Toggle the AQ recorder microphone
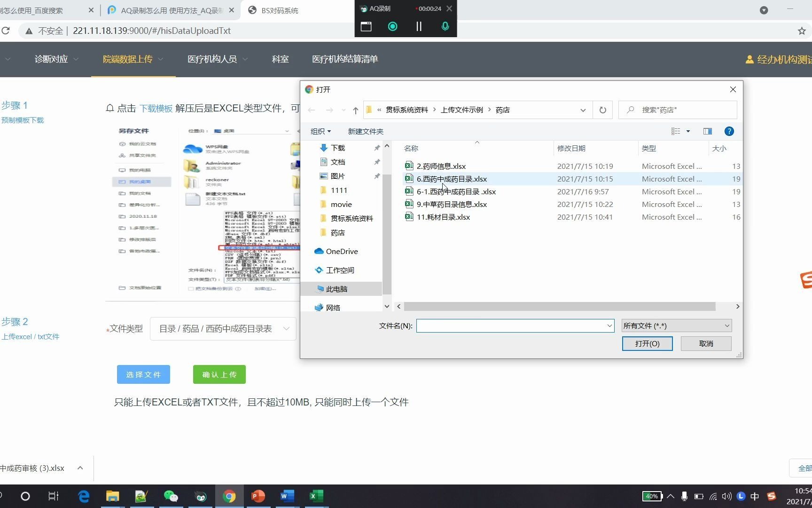Image resolution: width=812 pixels, height=508 pixels. tap(445, 27)
